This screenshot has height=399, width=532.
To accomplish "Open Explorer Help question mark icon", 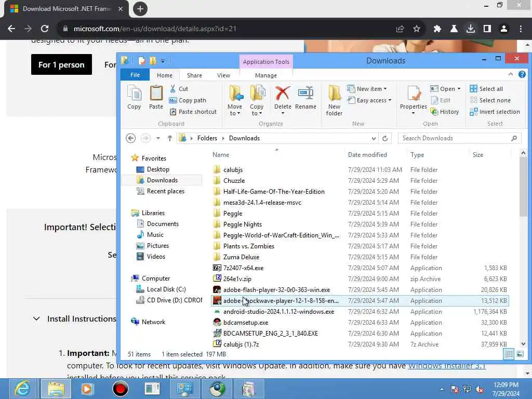I will click(x=522, y=74).
